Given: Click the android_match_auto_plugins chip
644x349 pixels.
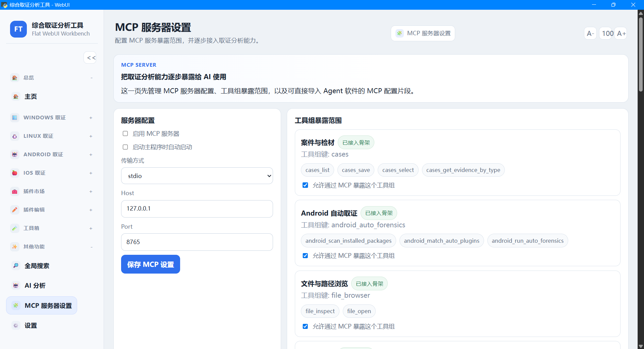Looking at the screenshot, I should pos(442,241).
